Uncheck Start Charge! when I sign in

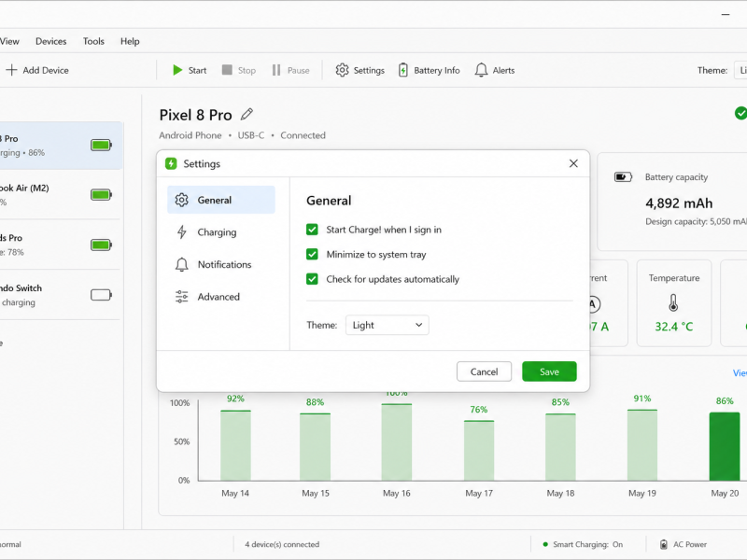click(312, 230)
